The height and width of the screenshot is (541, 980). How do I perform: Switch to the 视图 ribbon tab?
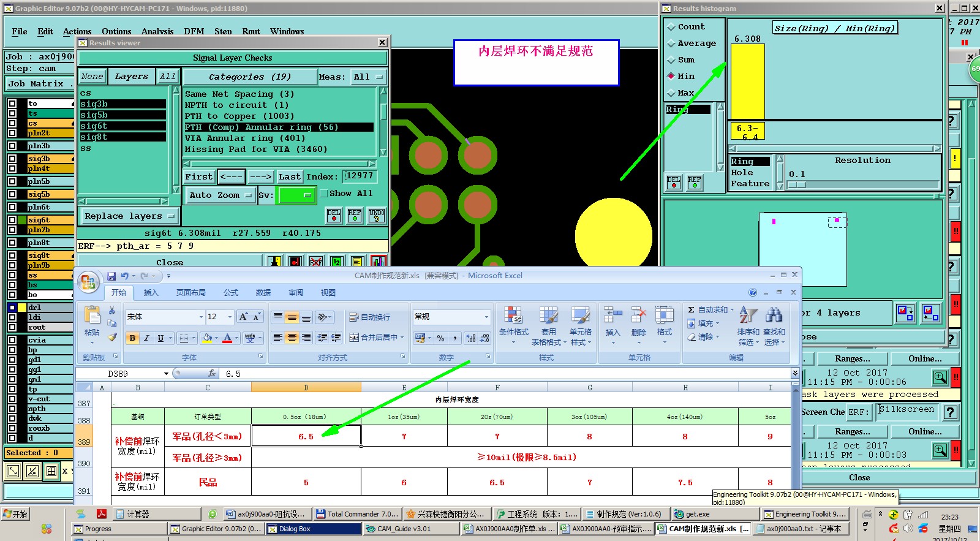coord(328,293)
